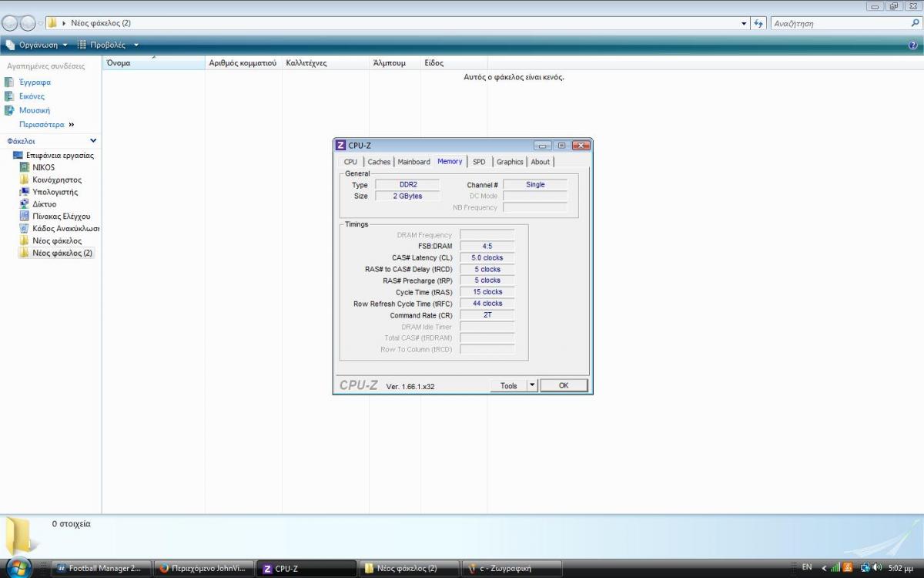Select the first Νέος φάκελος tree folder
Image resolution: width=924 pixels, height=578 pixels.
tap(57, 241)
